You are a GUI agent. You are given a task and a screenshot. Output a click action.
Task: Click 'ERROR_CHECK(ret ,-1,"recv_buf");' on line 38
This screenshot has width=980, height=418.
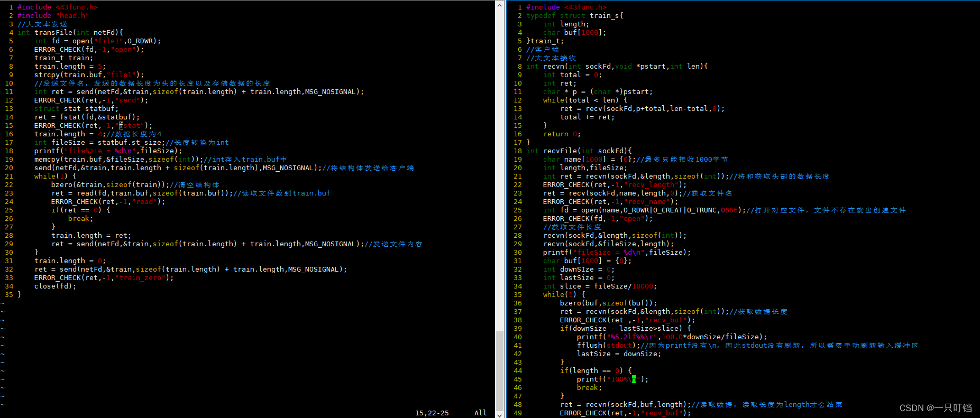[628, 320]
